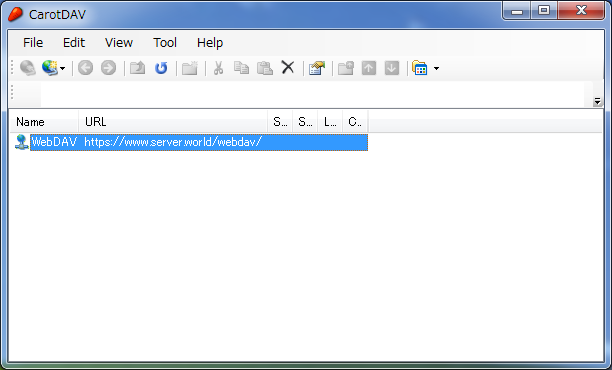Click the CarotDAV carrot title icon
The image size is (612, 370).
[16, 14]
